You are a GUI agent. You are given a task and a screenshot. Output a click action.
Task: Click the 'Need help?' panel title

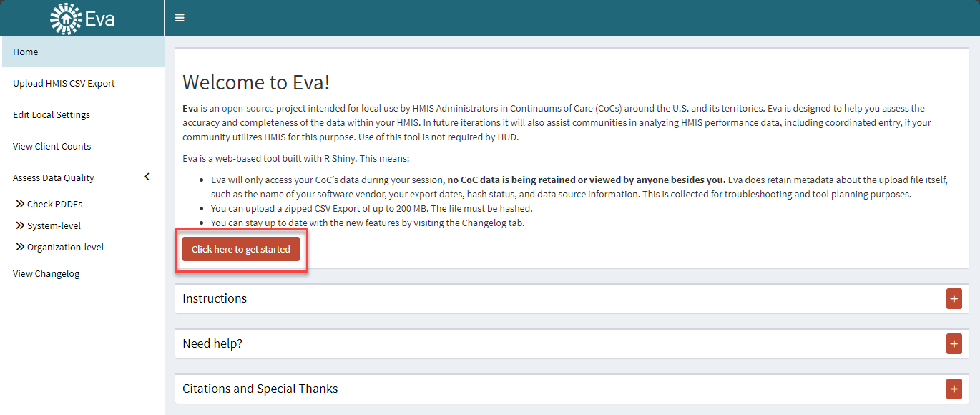pyautogui.click(x=212, y=343)
